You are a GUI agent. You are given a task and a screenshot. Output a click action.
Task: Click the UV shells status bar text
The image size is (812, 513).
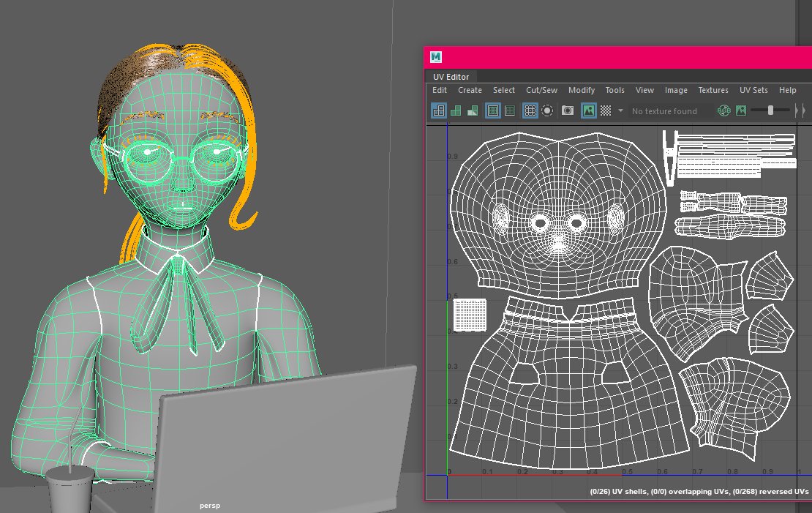699,491
